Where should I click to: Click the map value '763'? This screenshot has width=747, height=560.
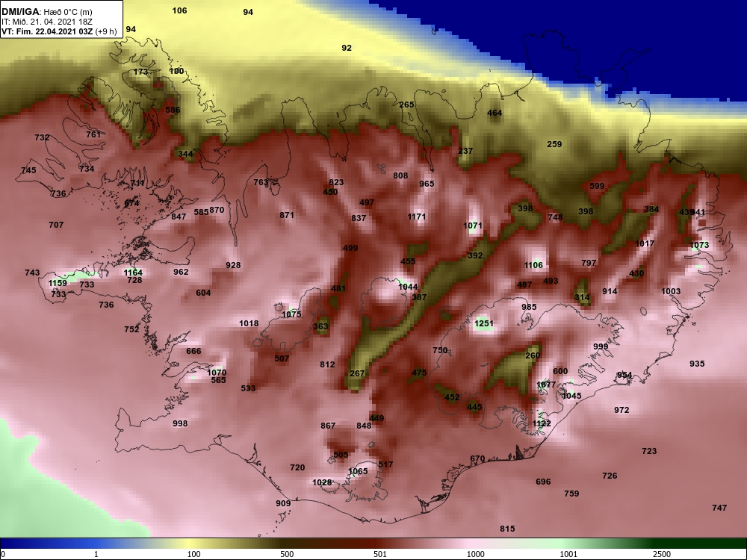(261, 182)
